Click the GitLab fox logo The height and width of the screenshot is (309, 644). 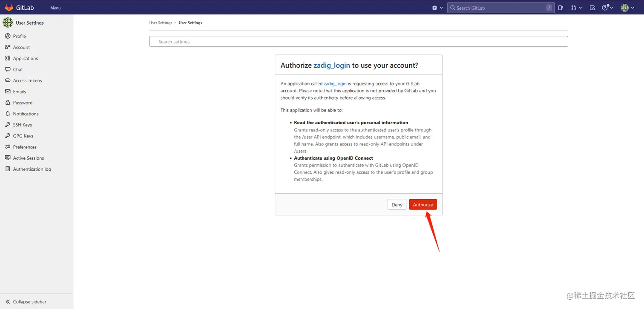(9, 8)
